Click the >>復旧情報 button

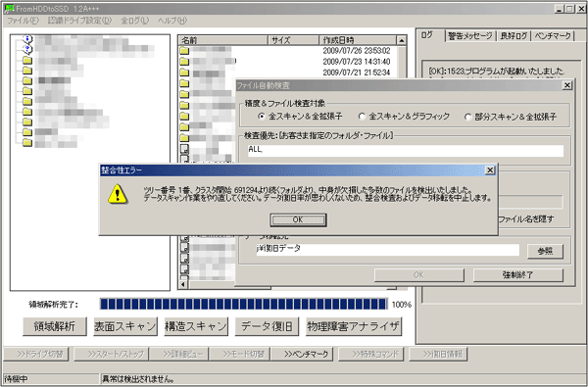(x=438, y=354)
